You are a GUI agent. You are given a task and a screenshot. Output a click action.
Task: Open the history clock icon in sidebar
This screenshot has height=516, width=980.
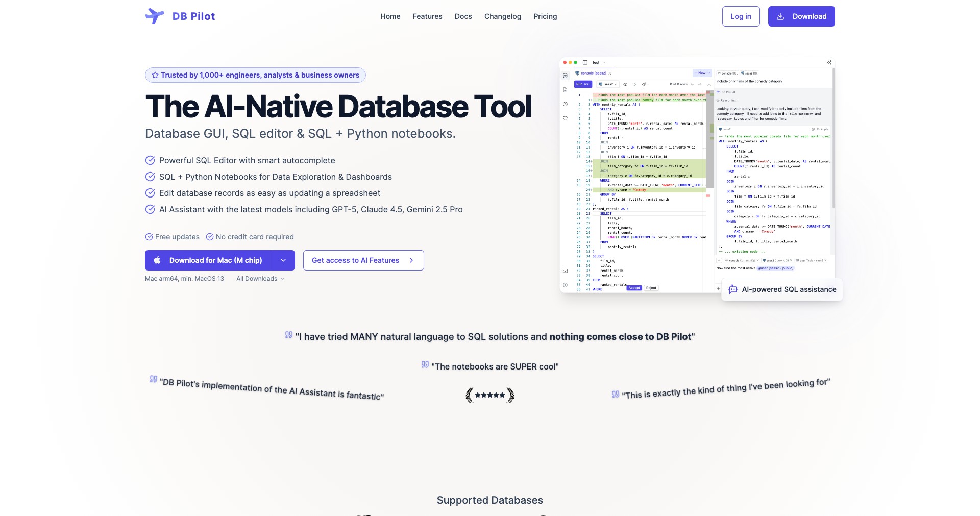(565, 104)
